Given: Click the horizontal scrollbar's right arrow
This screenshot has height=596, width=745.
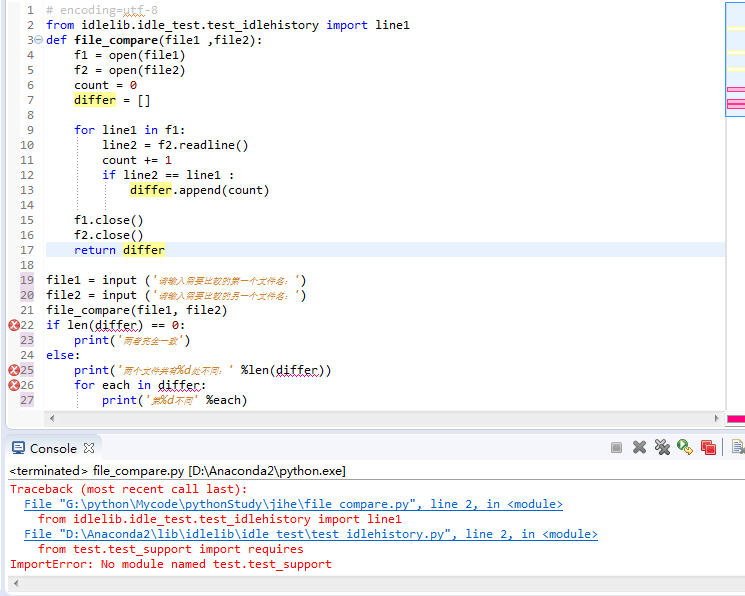Looking at the screenshot, I should coord(718,419).
